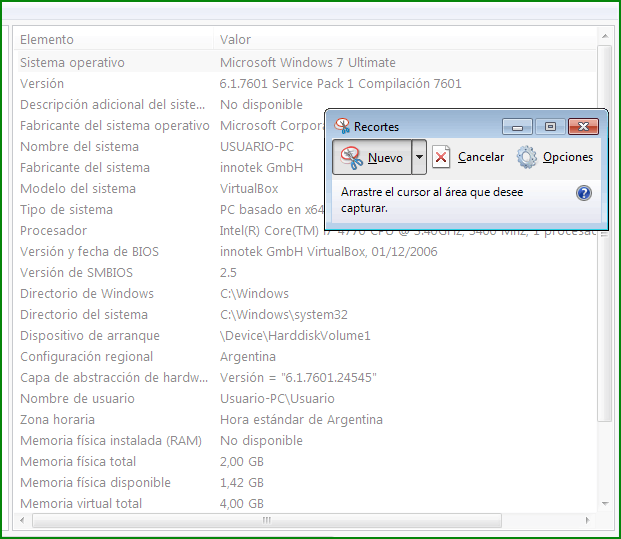Screen dimensions: 621x539
Task: Select the Versión de SMBIOS row
Action: coord(305,272)
